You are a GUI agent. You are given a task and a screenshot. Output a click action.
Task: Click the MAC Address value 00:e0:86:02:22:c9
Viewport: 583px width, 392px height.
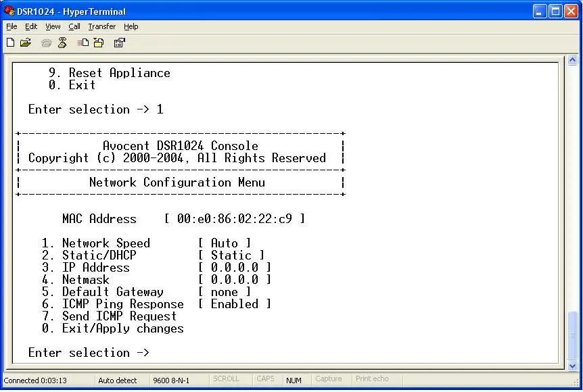pos(235,218)
